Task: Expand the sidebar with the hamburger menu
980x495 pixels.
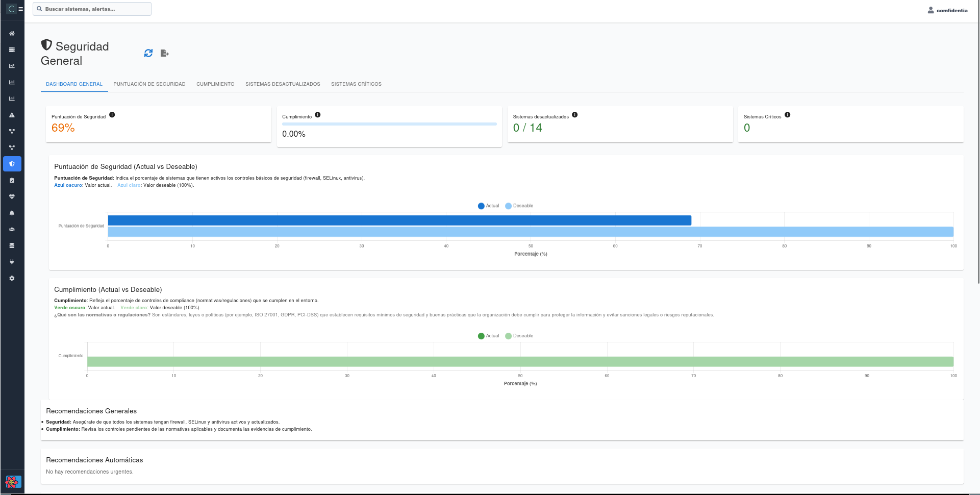Action: pyautogui.click(x=21, y=9)
